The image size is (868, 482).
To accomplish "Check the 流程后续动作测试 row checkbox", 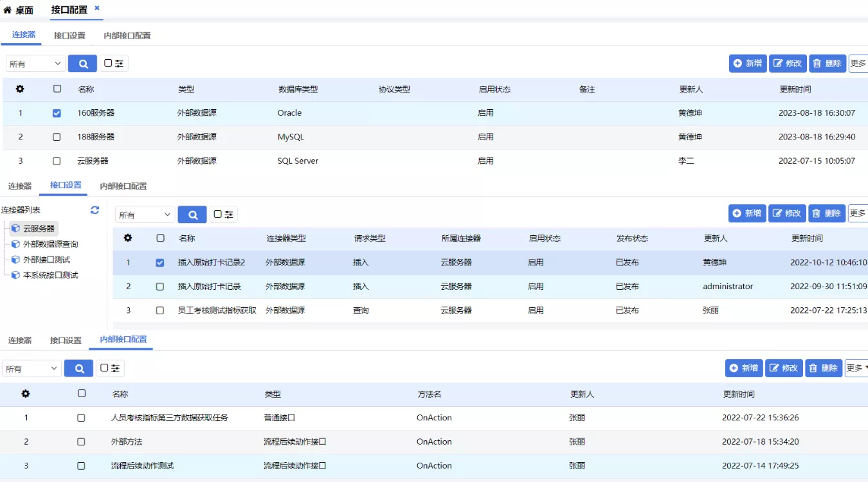I will coord(81,465).
